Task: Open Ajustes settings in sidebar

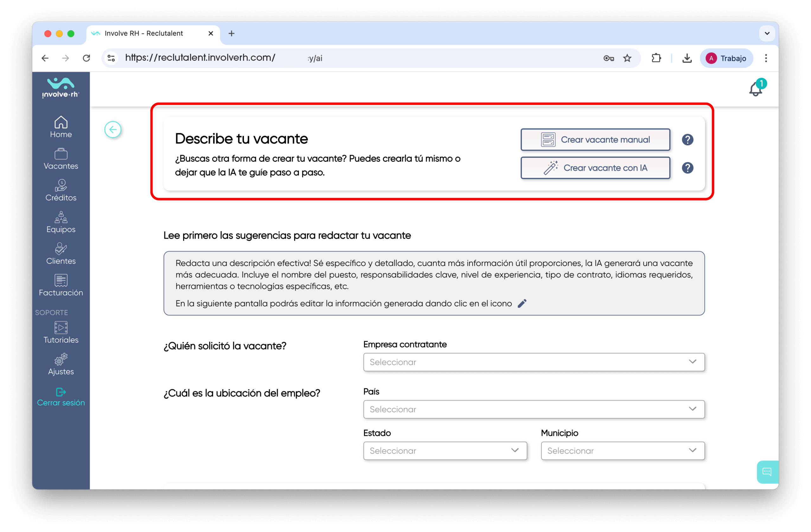Action: click(61, 364)
